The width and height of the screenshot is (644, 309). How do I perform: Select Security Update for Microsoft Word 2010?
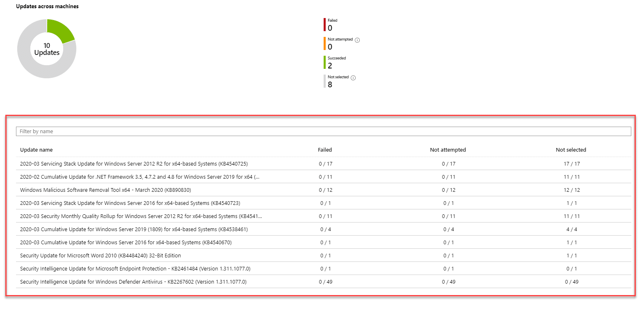click(323, 255)
